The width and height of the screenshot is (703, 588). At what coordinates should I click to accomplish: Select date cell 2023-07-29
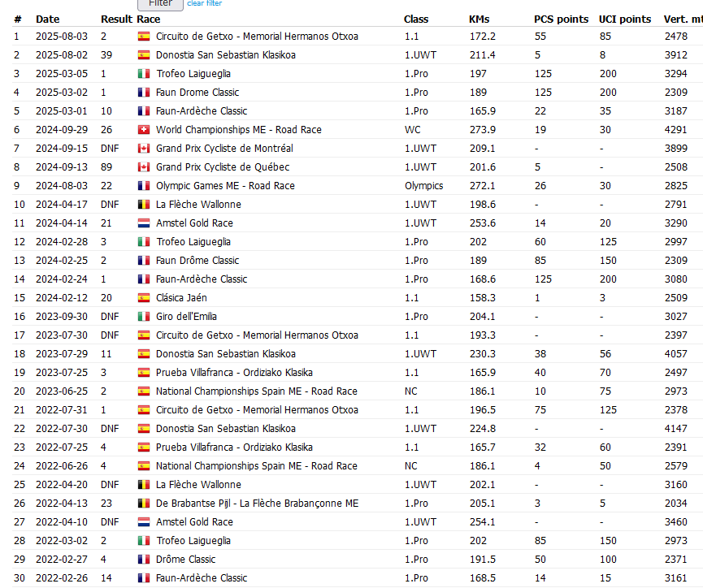coord(62,353)
